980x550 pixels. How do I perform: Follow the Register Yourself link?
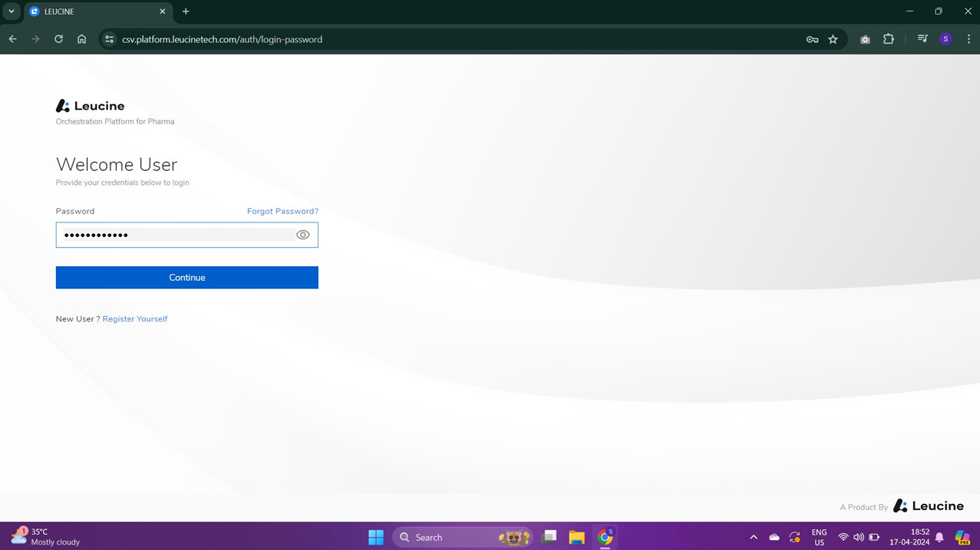pos(135,319)
